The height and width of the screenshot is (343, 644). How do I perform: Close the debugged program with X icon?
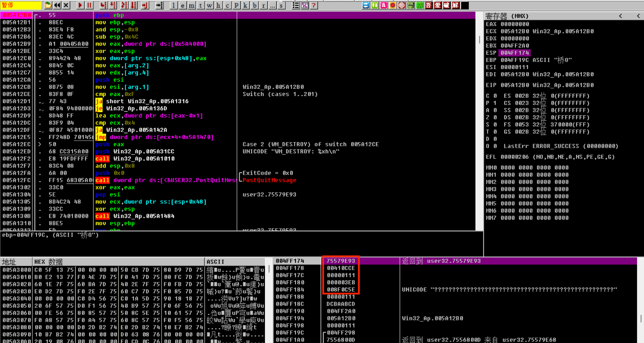coord(66,5)
